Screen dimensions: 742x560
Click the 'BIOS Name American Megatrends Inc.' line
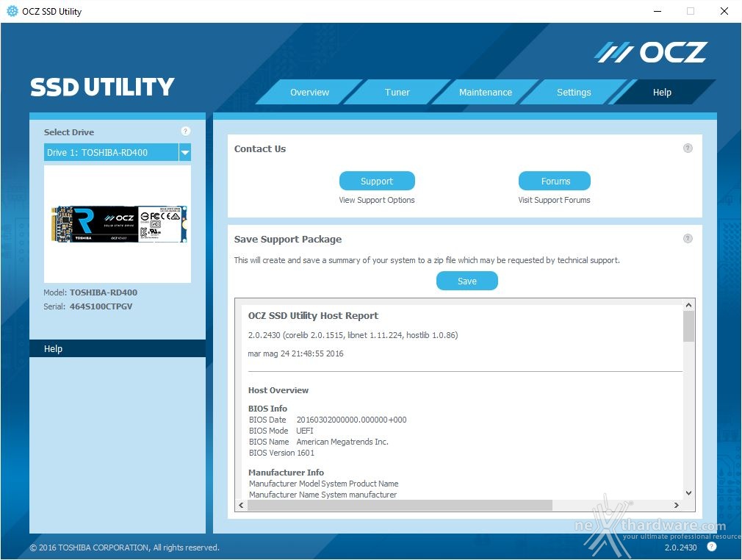tap(319, 442)
